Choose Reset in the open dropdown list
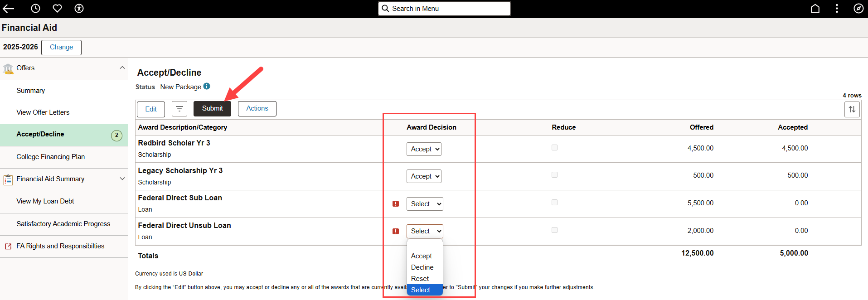This screenshot has height=300, width=868. click(425, 279)
